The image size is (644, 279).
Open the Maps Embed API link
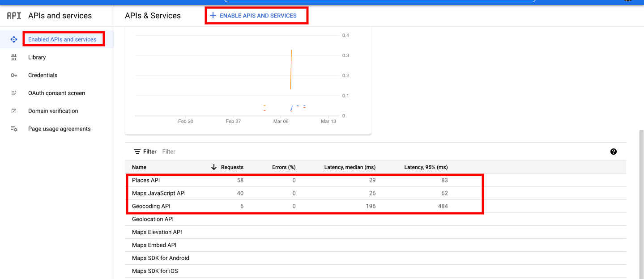[154, 245]
